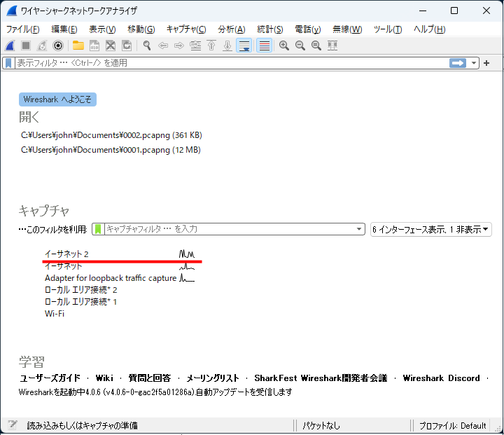Screen dimensions: 504x435
Task: Open the キャプチャ(C) menu
Action: [186, 29]
